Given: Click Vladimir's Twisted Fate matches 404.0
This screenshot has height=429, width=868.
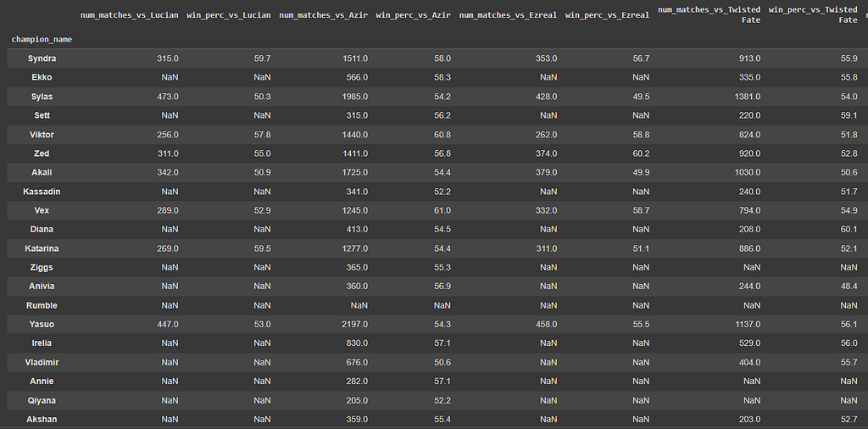Looking at the screenshot, I should [749, 363].
